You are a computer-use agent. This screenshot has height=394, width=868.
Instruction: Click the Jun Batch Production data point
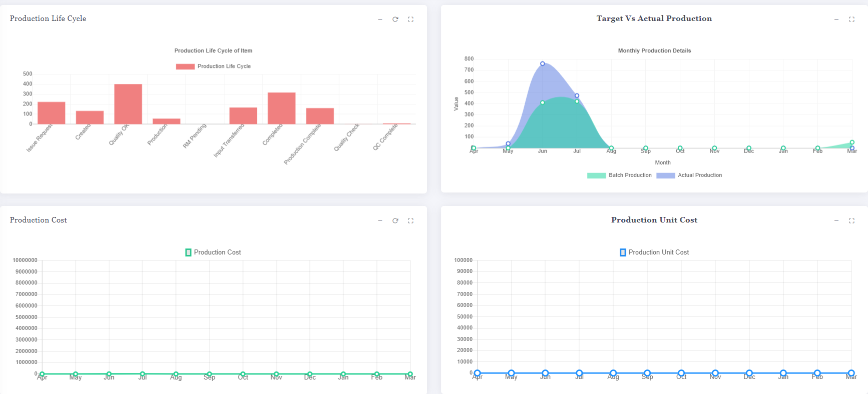(x=543, y=102)
